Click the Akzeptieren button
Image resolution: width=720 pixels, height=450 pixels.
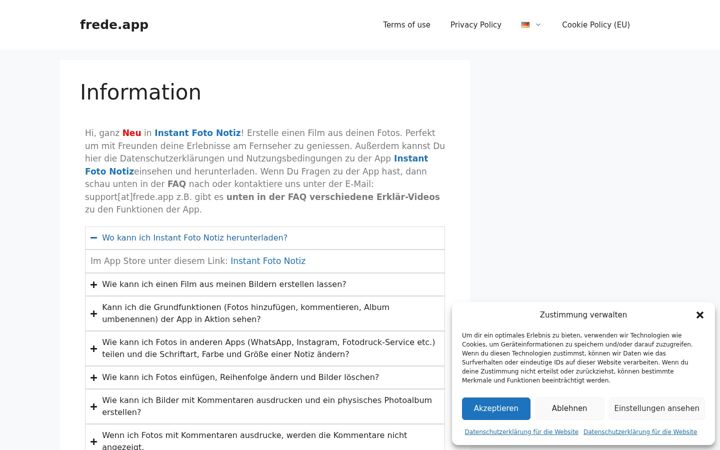click(x=496, y=408)
